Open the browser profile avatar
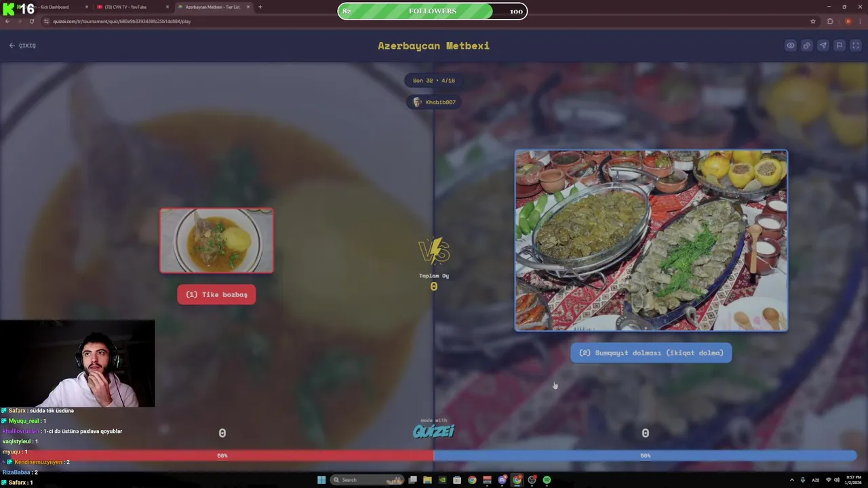 tap(848, 21)
